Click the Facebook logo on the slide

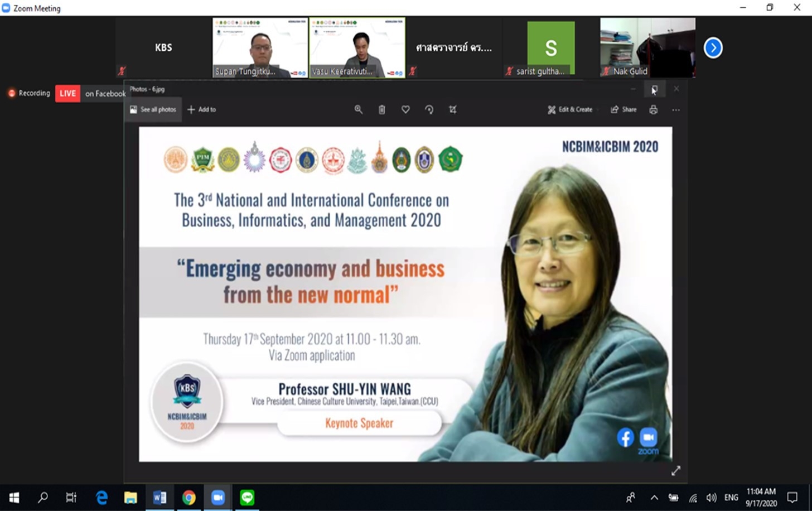click(x=625, y=438)
